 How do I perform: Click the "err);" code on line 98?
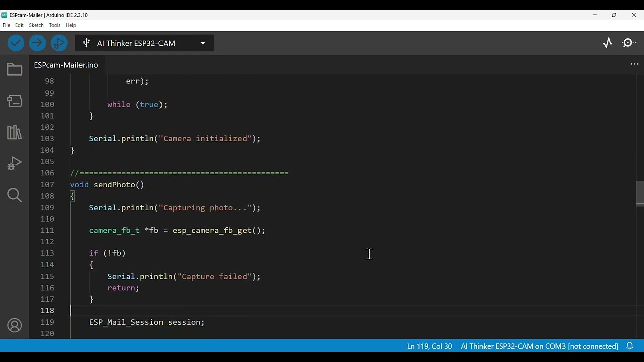(x=137, y=81)
